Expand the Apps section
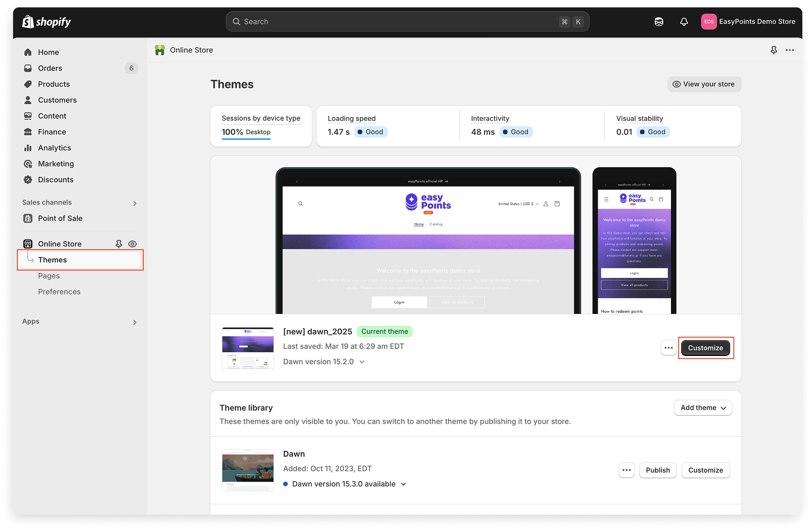Viewport: 812px width, 530px height. pos(135,322)
